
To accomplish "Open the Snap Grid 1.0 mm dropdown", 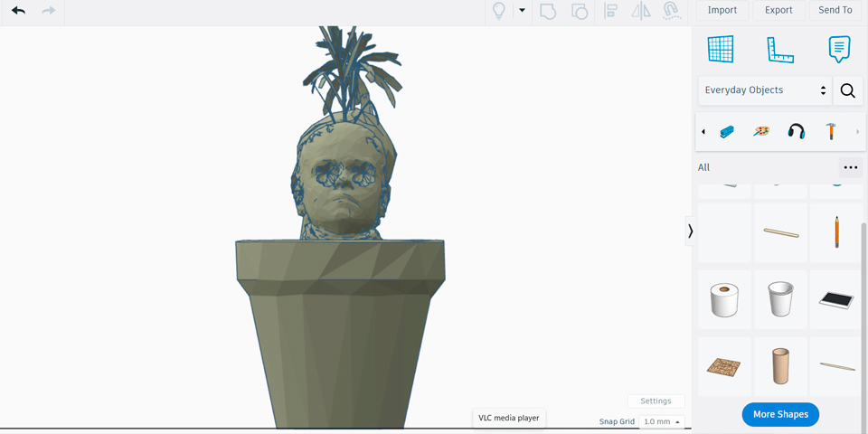I will tap(662, 422).
